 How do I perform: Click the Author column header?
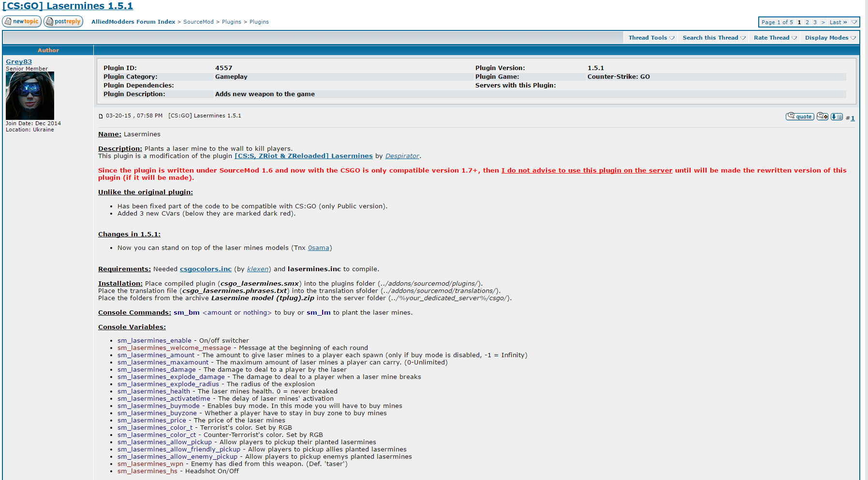click(48, 50)
